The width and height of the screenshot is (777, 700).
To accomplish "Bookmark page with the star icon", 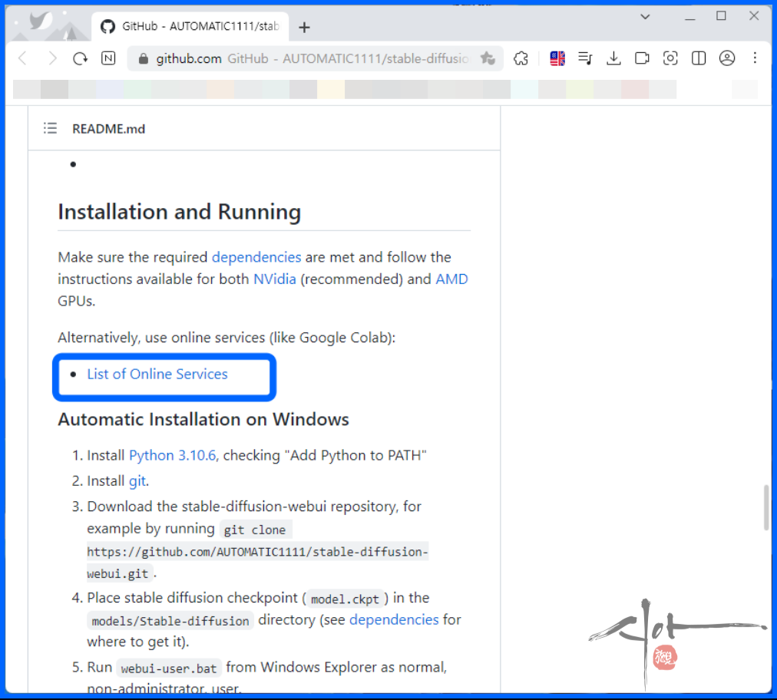I will pyautogui.click(x=487, y=58).
